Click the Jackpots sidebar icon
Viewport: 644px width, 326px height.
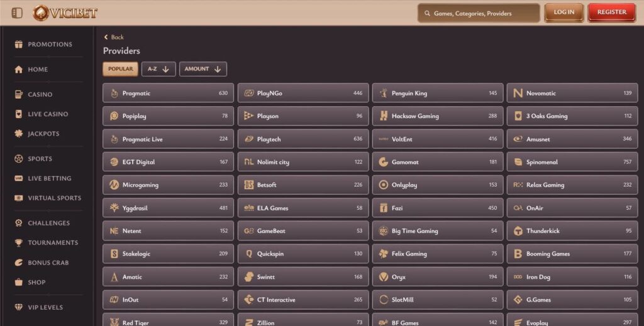[x=19, y=134]
